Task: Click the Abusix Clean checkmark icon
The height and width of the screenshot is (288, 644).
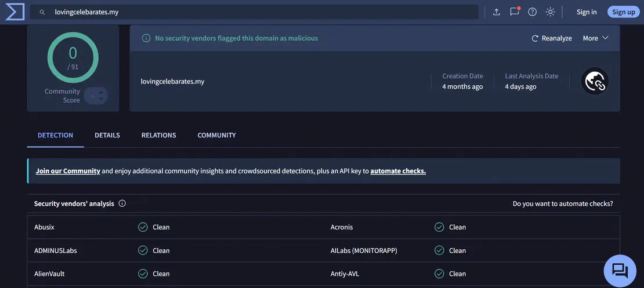Action: (143, 227)
